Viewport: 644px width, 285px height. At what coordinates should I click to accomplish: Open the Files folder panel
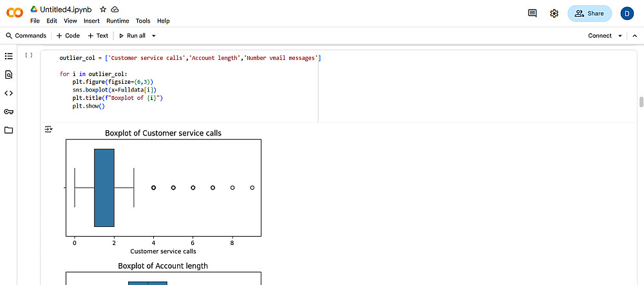8,130
